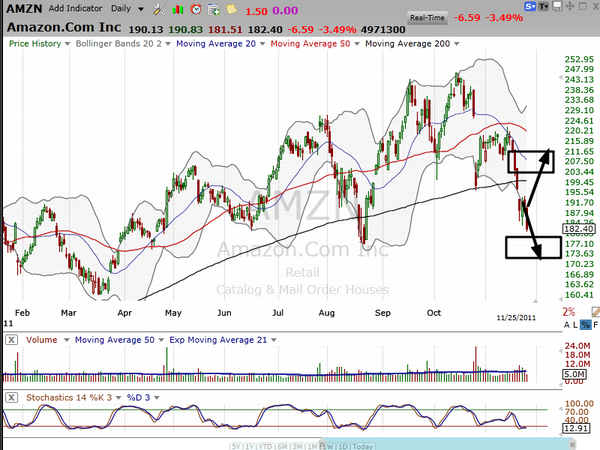This screenshot has width=600, height=450.
Task: Select the 6M time range
Action: click(x=282, y=446)
